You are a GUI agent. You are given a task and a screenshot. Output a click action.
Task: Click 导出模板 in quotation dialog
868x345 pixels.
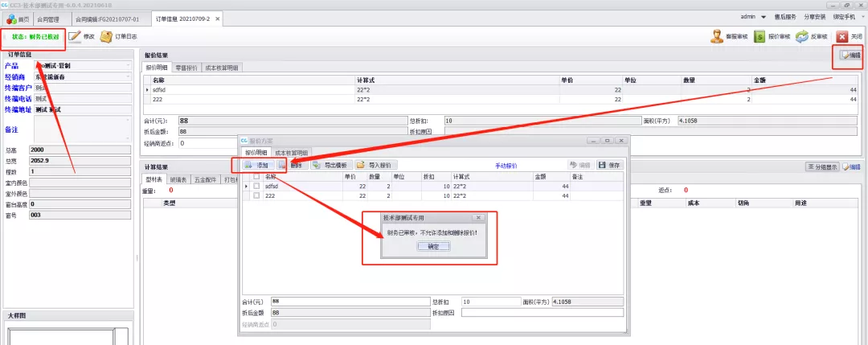330,165
